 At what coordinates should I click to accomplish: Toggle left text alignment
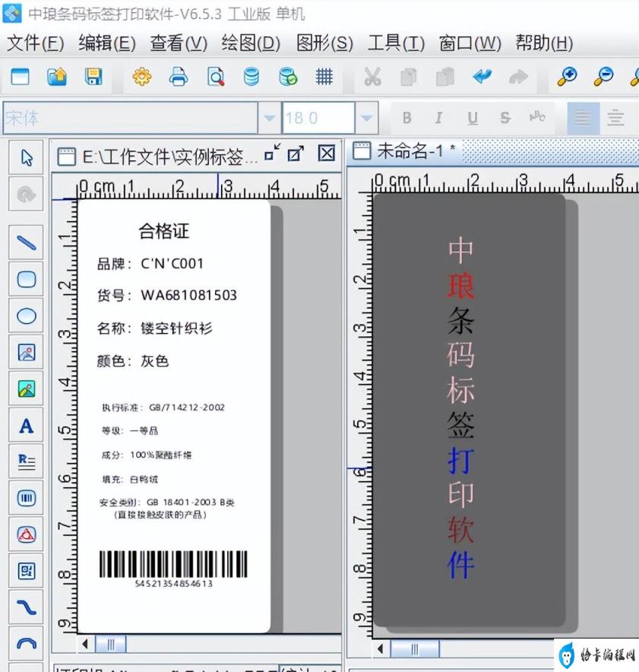pos(583,118)
